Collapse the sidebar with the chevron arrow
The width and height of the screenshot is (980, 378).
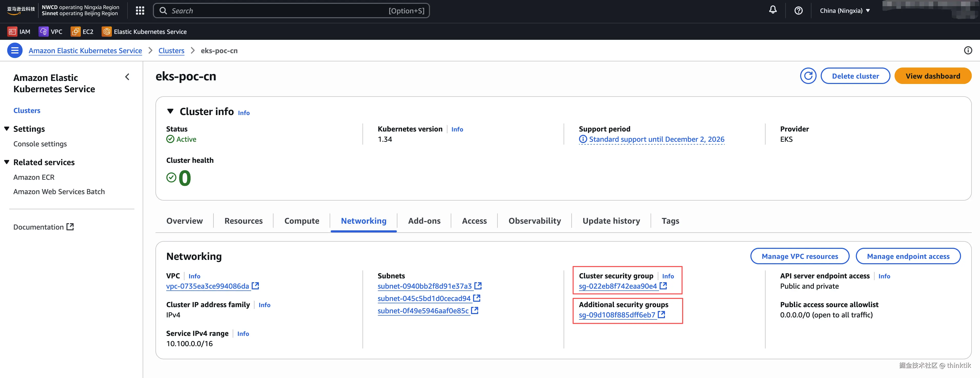(x=127, y=77)
